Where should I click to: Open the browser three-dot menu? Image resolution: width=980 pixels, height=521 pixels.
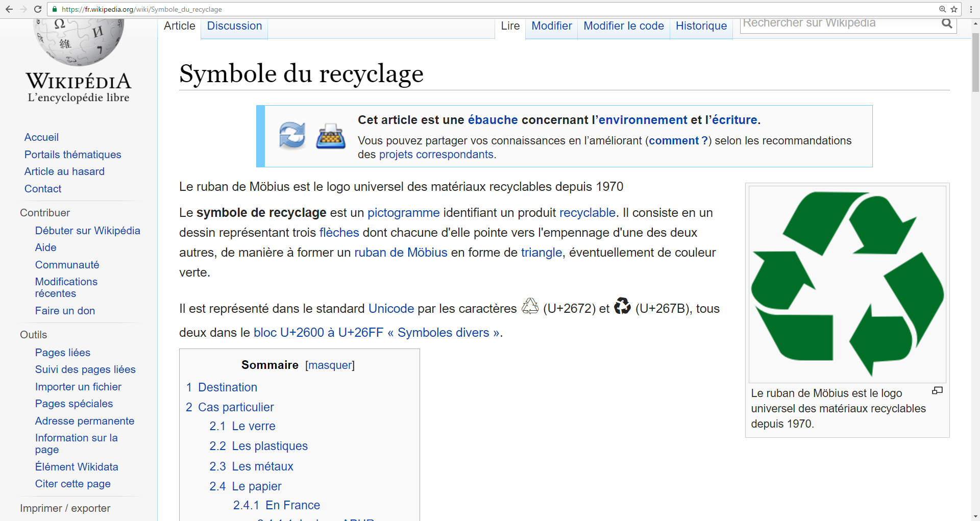tap(970, 9)
